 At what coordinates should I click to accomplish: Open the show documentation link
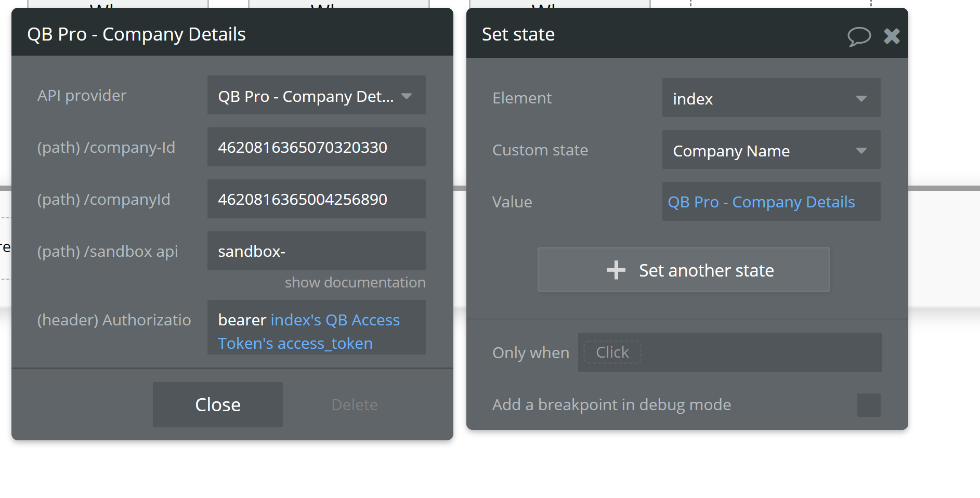355,282
